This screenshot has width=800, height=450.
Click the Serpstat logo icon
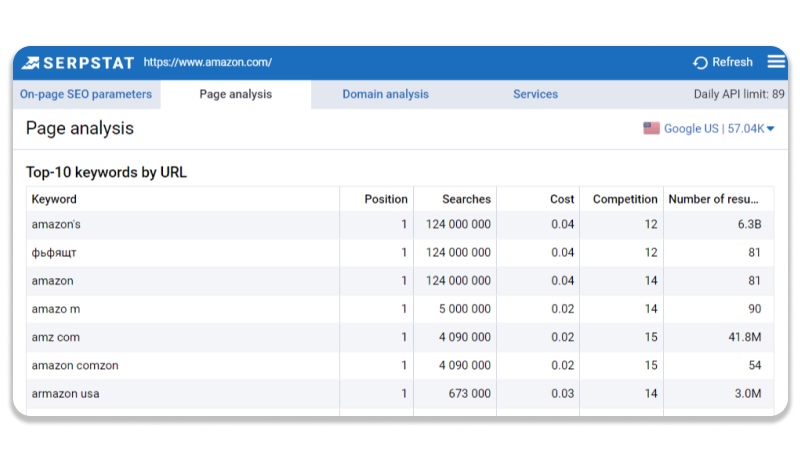click(x=30, y=63)
